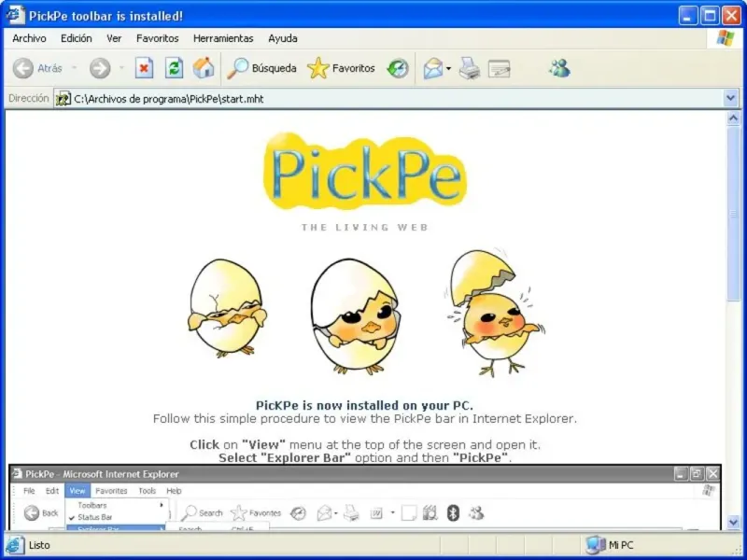Click the hatched chick wearing shell hat
Viewport: 747px width, 560px height.
496,313
